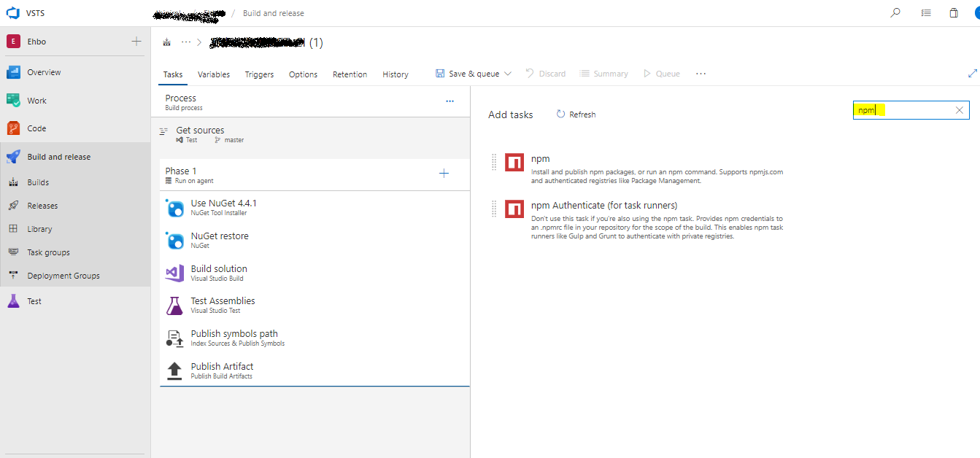980x458 pixels.
Task: Click the Ehbo project avatar icon
Action: click(x=13, y=42)
